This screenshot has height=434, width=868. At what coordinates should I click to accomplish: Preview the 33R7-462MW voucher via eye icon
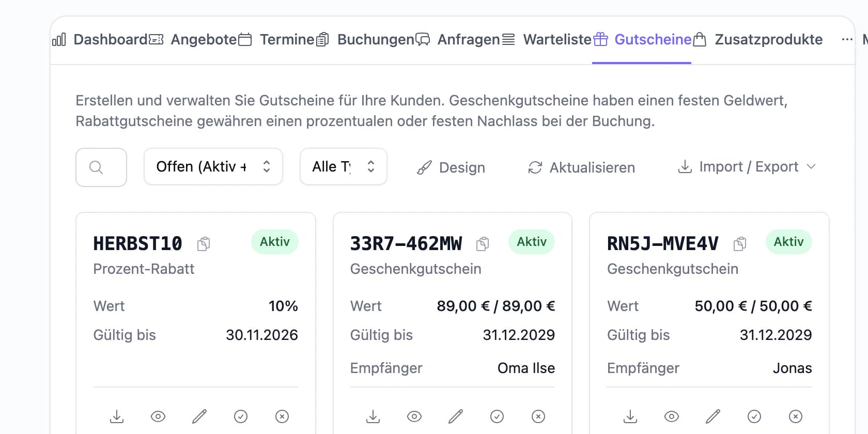coord(414,416)
